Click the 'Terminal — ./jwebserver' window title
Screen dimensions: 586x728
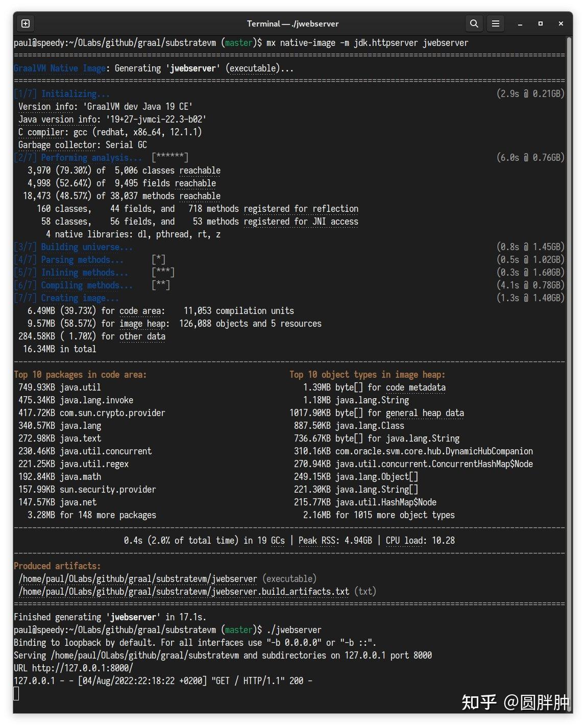click(x=292, y=23)
